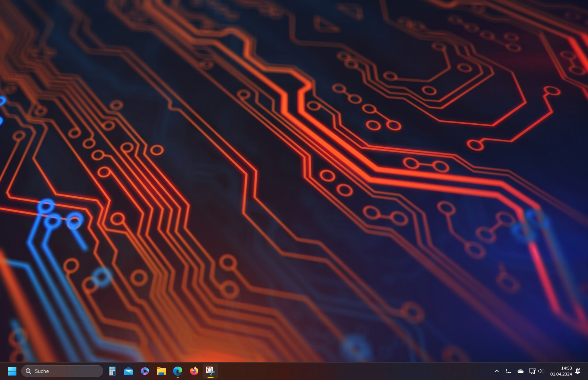Switch to Microsoft Edge
Screen dimensions: 588x380
[178, 371]
